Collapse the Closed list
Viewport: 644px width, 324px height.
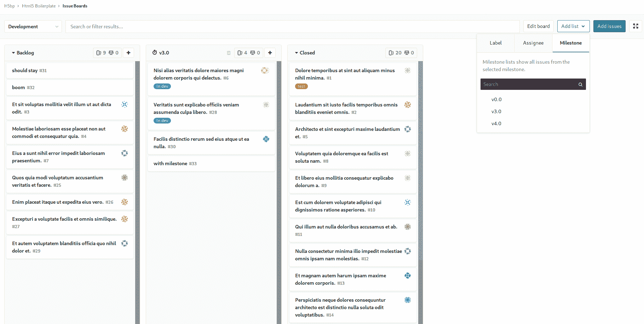(297, 53)
